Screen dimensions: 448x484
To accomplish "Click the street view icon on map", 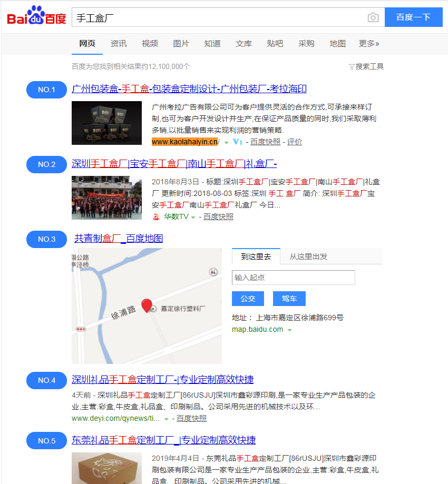I will coord(213,272).
